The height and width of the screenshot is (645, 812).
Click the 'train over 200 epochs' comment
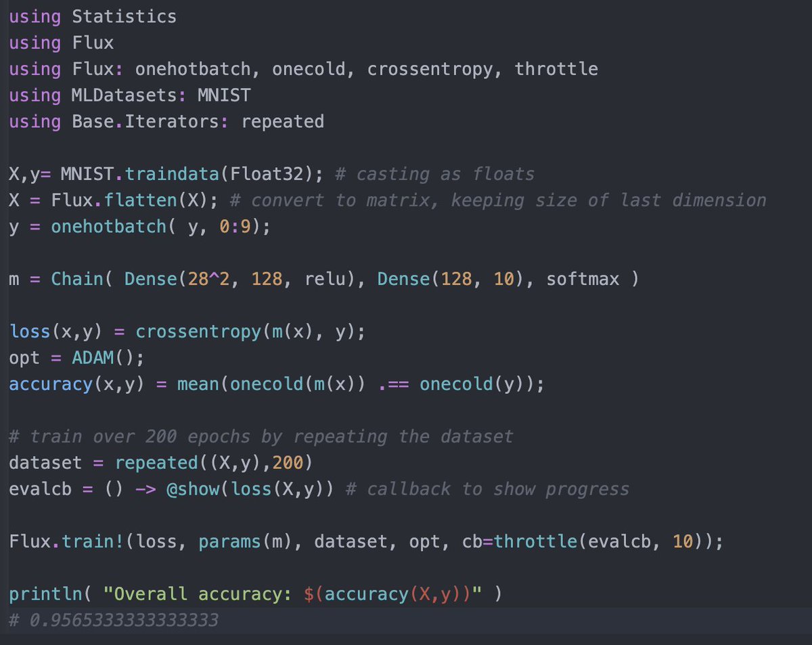[x=261, y=437]
